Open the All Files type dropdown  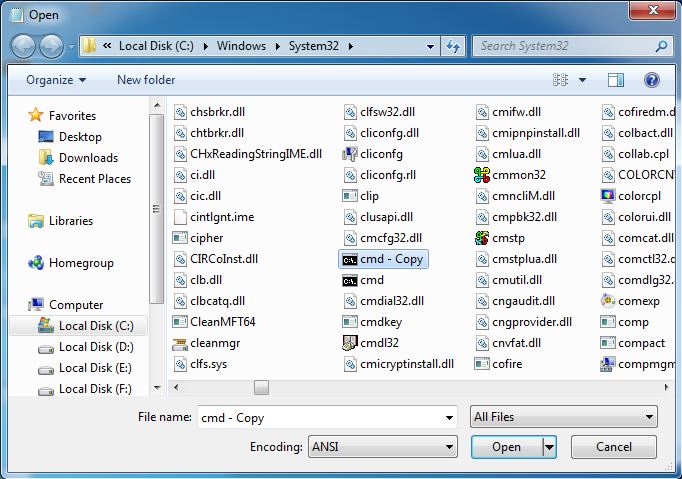[564, 417]
